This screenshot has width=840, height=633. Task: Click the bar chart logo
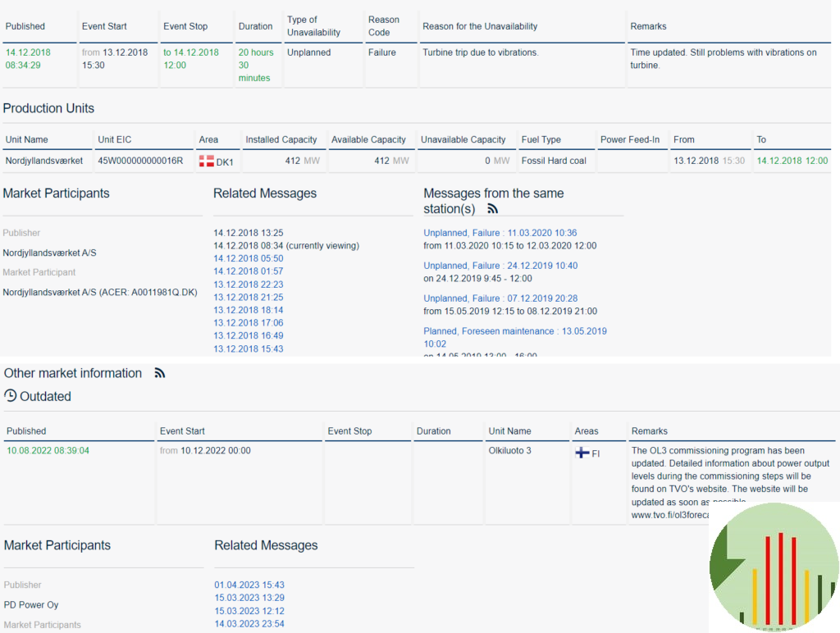(774, 567)
